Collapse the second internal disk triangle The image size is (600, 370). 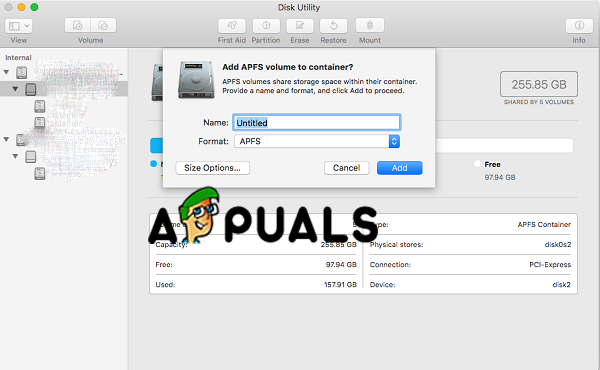[6, 139]
